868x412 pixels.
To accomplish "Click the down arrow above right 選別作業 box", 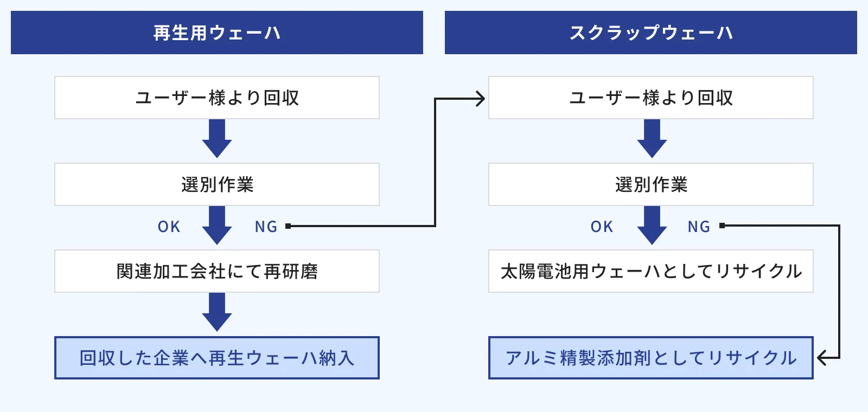I will click(x=652, y=139).
